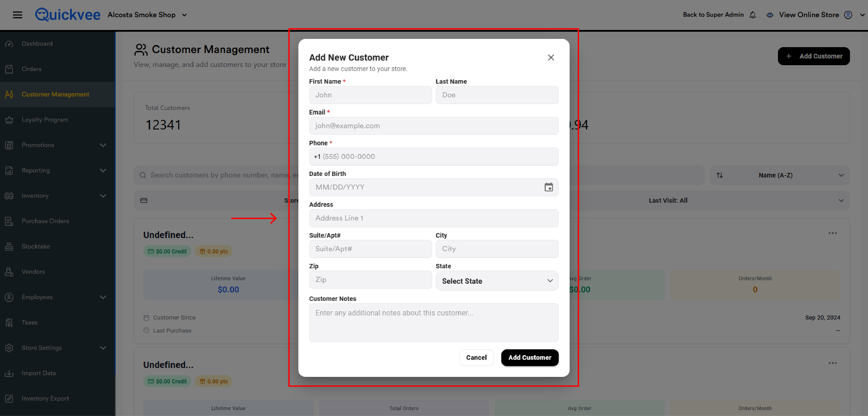Click the Zip input field
868x416 pixels.
[x=370, y=280]
